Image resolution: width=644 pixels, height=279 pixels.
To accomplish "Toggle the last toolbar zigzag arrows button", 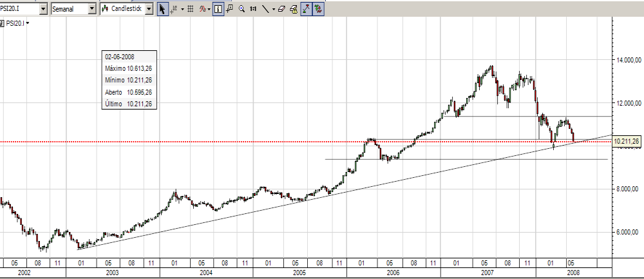I will pyautogui.click(x=318, y=8).
